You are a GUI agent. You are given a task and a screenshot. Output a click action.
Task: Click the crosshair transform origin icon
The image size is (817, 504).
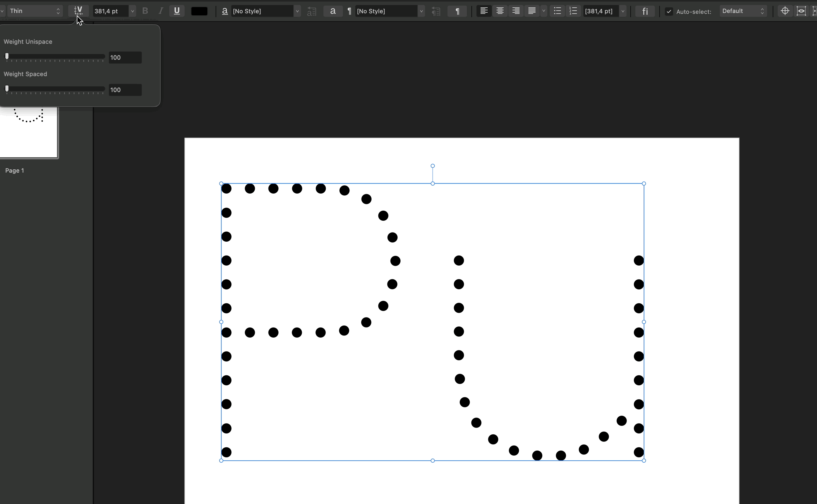785,11
